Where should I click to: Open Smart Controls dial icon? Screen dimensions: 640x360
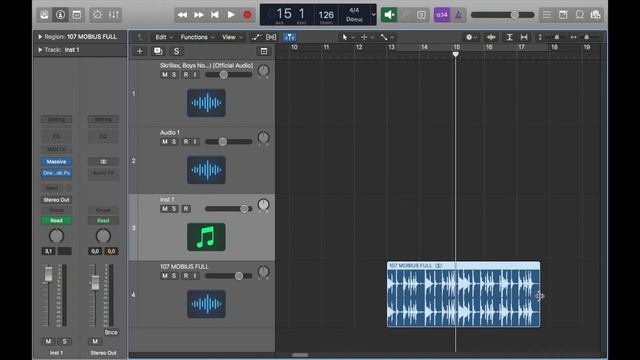[x=97, y=15]
